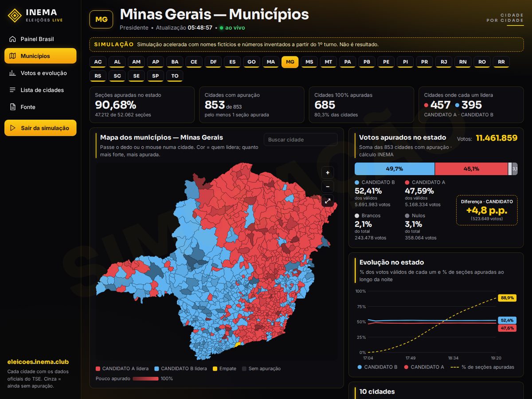Click the Votos e evolução chart icon

pyautogui.click(x=12, y=73)
